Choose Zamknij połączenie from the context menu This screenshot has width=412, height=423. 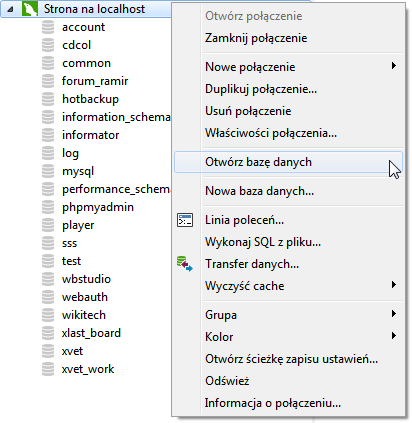(x=289, y=38)
